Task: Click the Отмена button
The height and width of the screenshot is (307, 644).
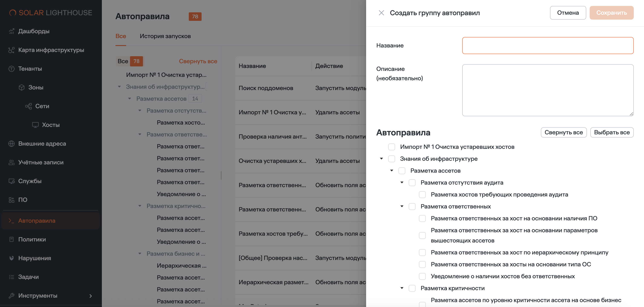Action: [568, 13]
